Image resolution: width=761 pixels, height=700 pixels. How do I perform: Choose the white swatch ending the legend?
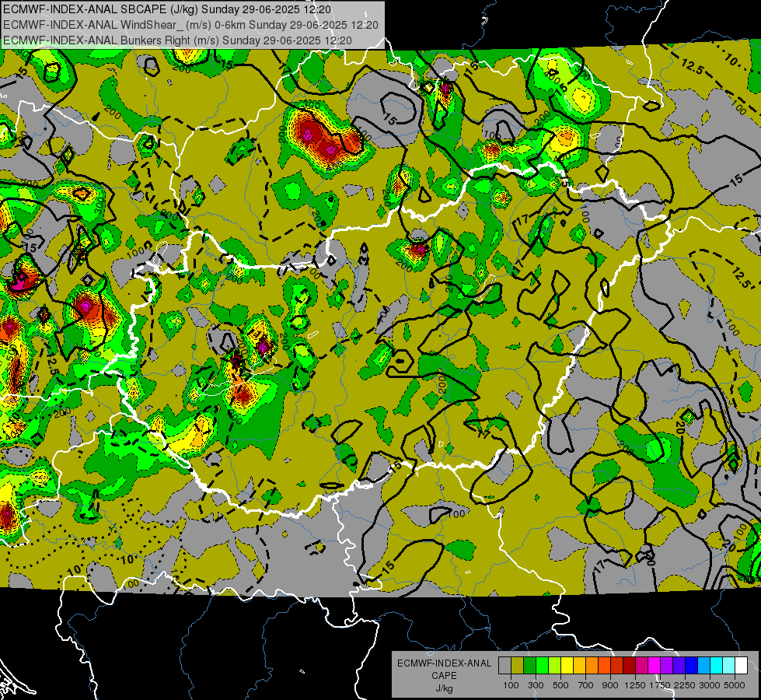(741, 666)
